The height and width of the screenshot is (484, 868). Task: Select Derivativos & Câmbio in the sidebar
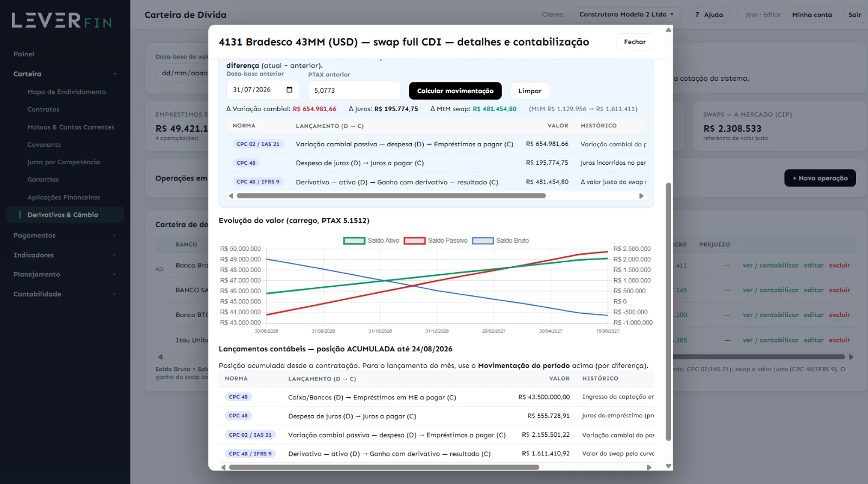point(65,215)
